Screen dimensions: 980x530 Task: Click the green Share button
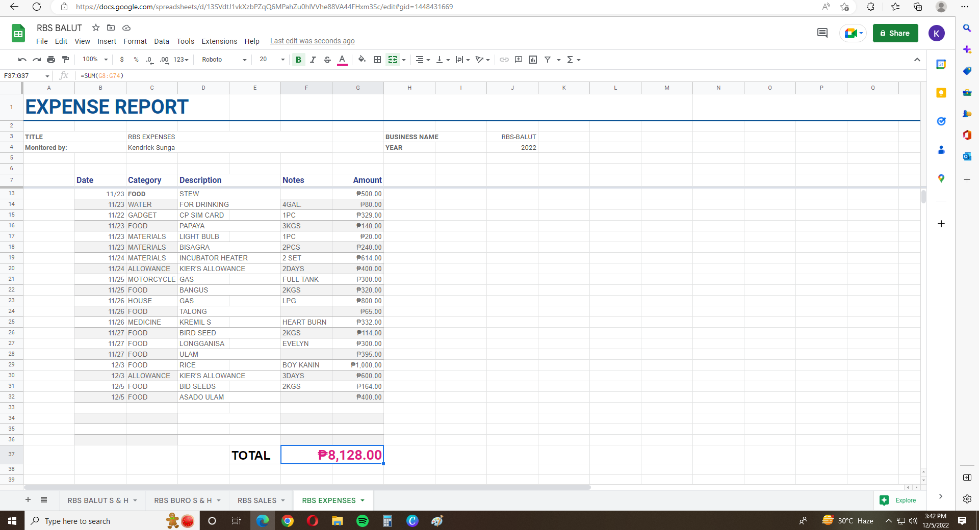[895, 33]
